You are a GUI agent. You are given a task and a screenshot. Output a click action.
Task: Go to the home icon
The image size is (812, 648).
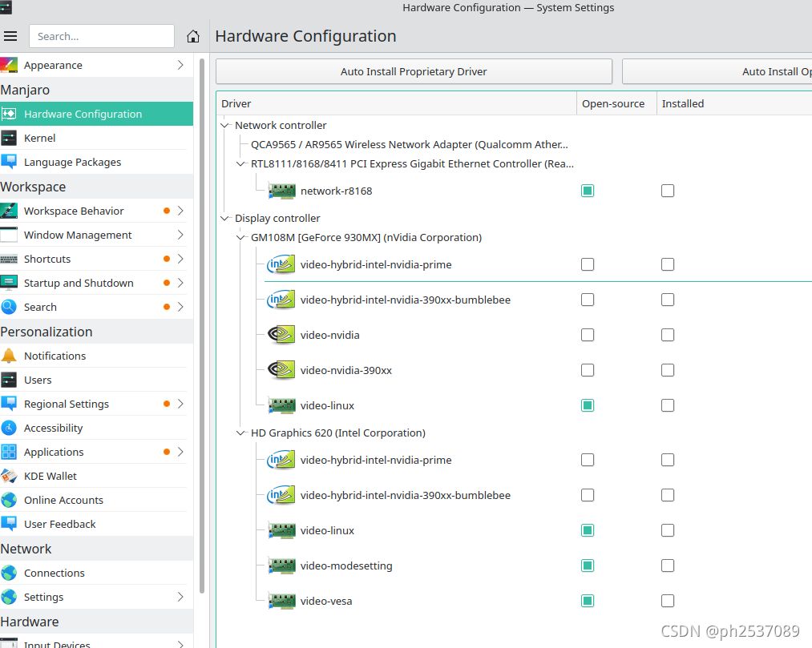192,36
